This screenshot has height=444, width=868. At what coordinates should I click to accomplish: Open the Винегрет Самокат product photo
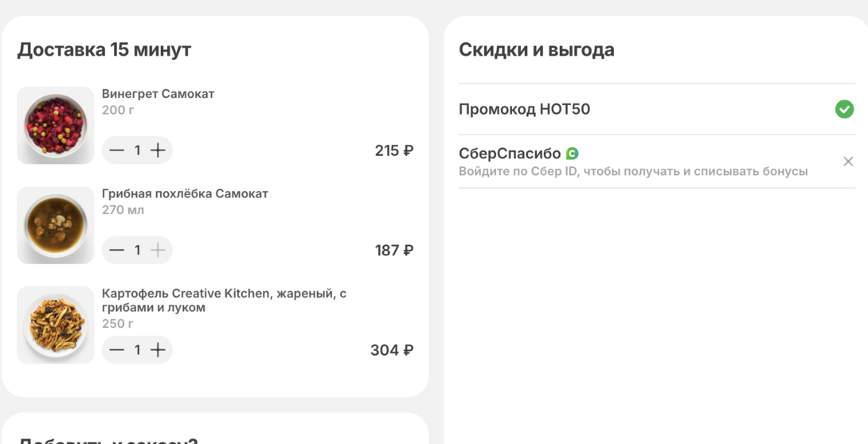tap(56, 126)
